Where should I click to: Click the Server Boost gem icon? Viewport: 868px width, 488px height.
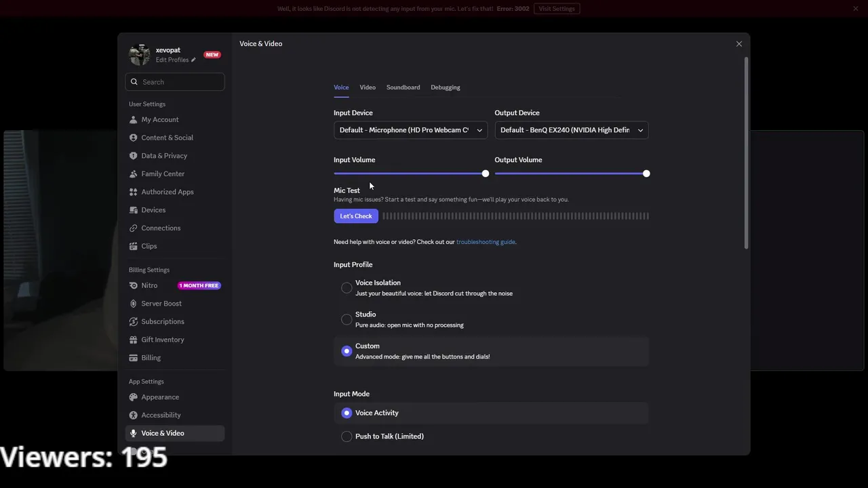(x=134, y=304)
